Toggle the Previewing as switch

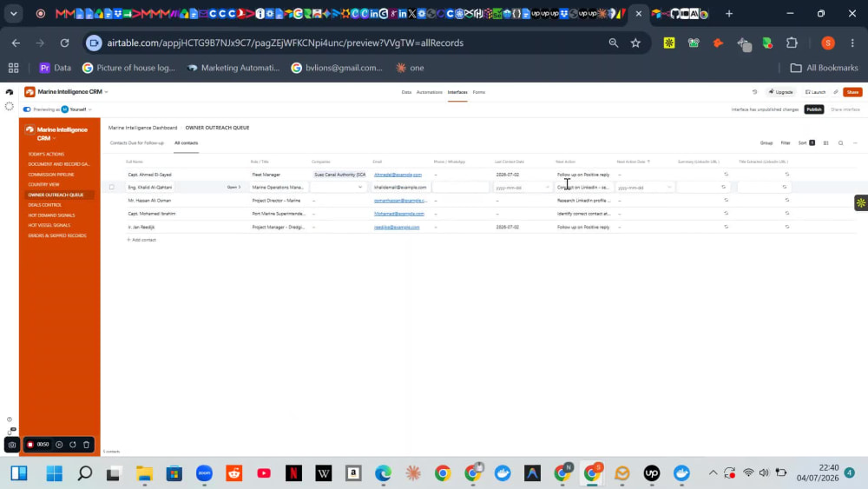pos(27,109)
